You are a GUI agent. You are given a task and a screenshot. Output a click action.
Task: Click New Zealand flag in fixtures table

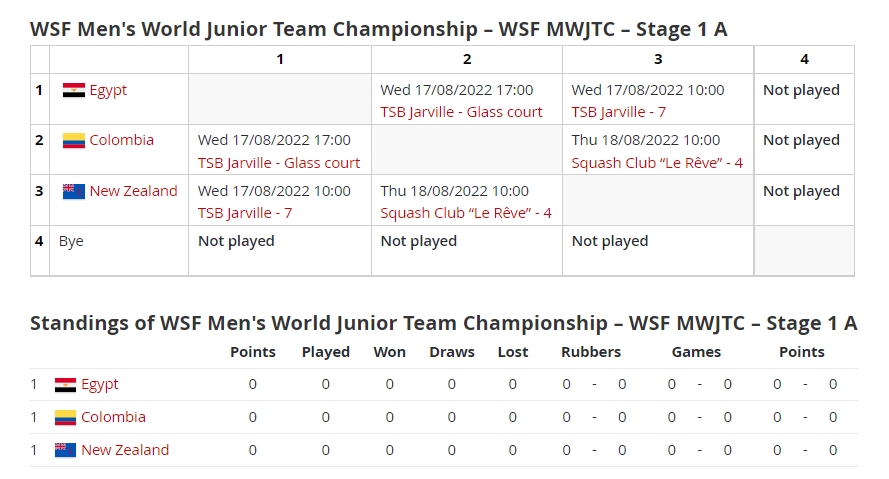click(73, 191)
